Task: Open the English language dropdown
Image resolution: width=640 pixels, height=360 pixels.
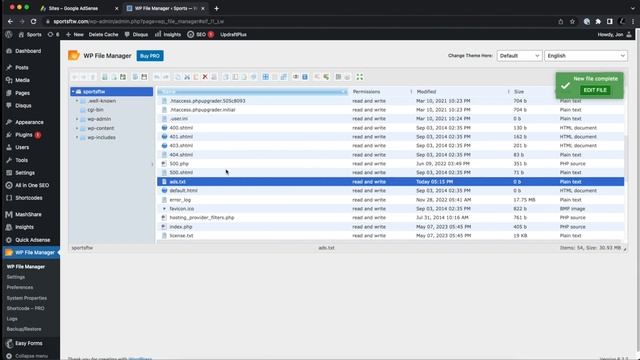Action: 586,56
